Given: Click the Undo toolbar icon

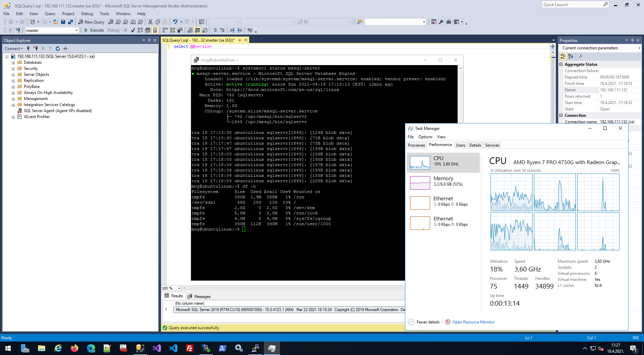Looking at the screenshot, I should (x=175, y=22).
